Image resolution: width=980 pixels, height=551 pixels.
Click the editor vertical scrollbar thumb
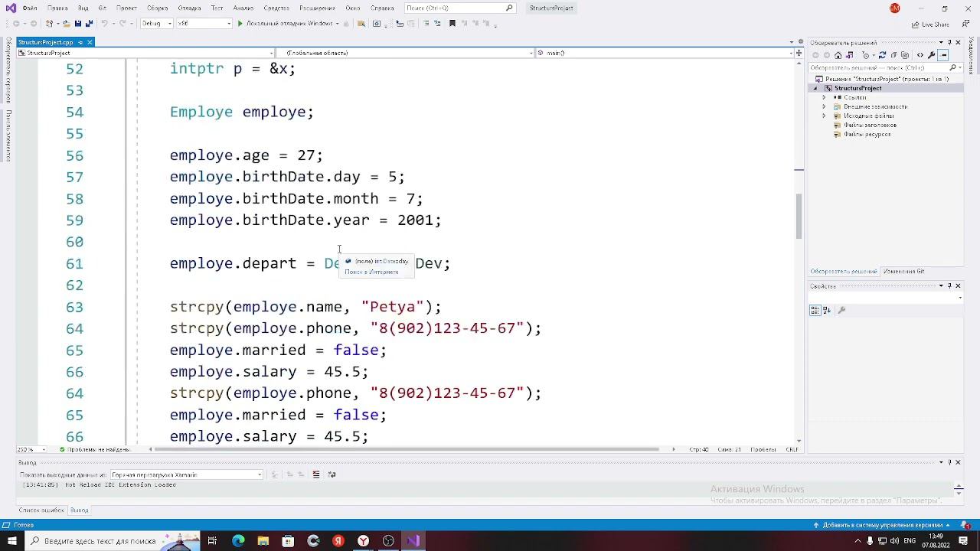[x=799, y=216]
